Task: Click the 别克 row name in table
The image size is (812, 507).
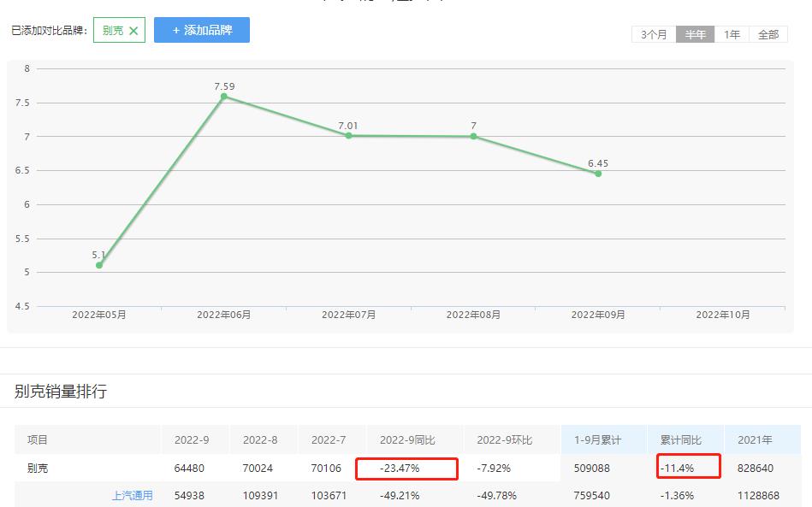Action: pyautogui.click(x=38, y=469)
